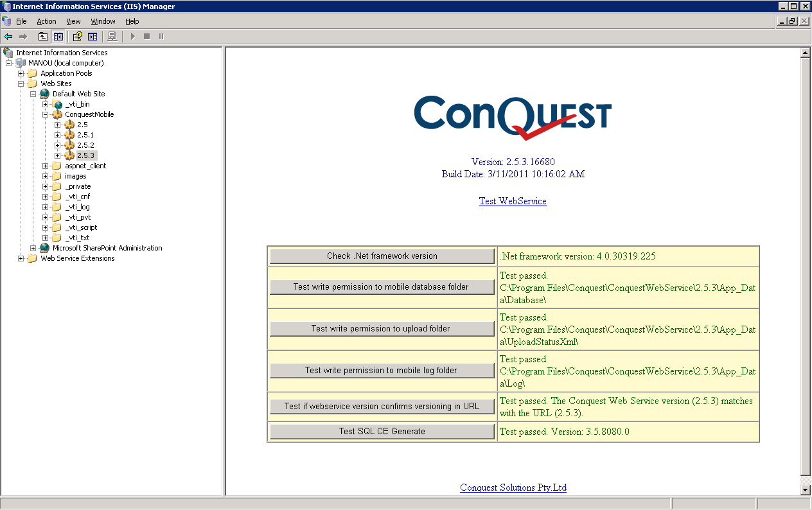Click 'Test passed. Version: 3.5.8080.0' result text
Image resolution: width=812 pixels, height=510 pixels.
click(x=565, y=432)
